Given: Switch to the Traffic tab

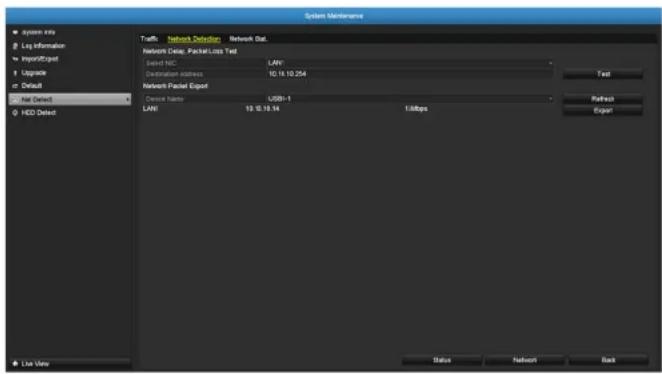Looking at the screenshot, I should pyautogui.click(x=149, y=39).
